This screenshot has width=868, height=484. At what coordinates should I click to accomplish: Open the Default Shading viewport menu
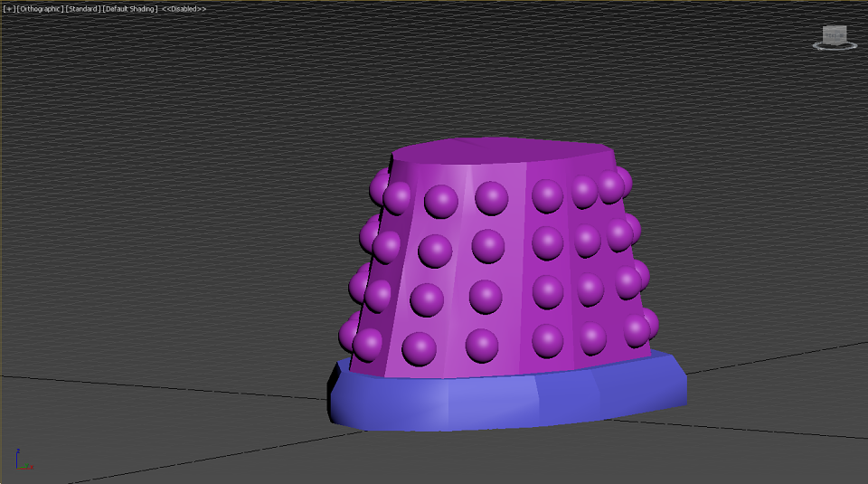point(130,9)
